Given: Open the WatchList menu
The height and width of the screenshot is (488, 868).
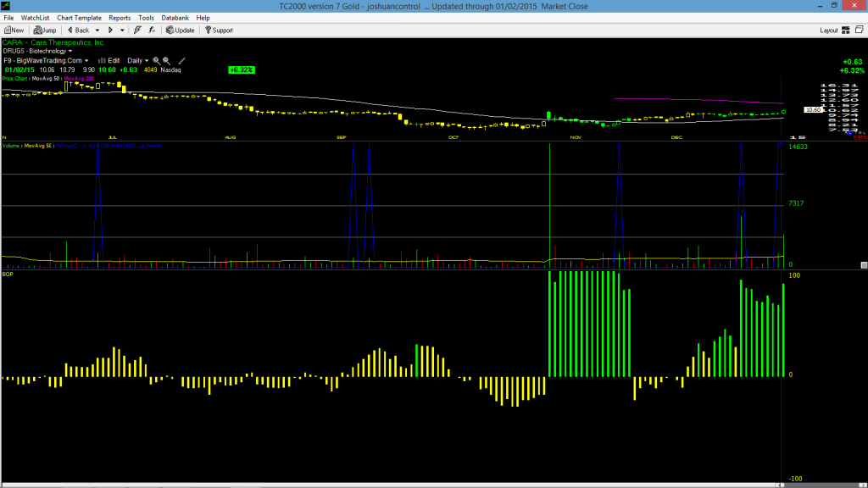Looking at the screenshot, I should [35, 18].
